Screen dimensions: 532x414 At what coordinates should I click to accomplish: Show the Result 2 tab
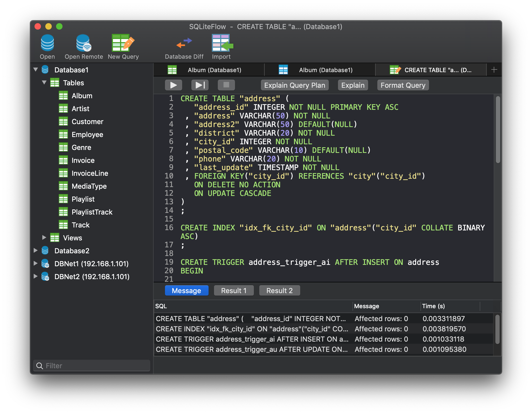(x=279, y=291)
